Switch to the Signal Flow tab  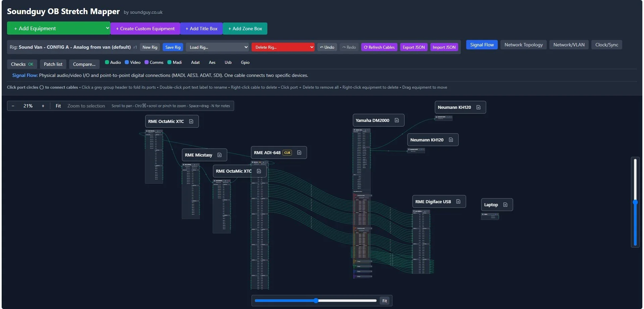pyautogui.click(x=482, y=45)
